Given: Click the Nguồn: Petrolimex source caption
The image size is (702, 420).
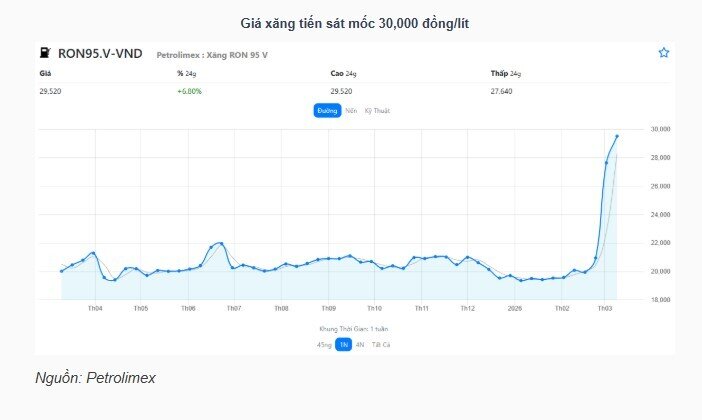Looking at the screenshot, I should pos(95,377).
